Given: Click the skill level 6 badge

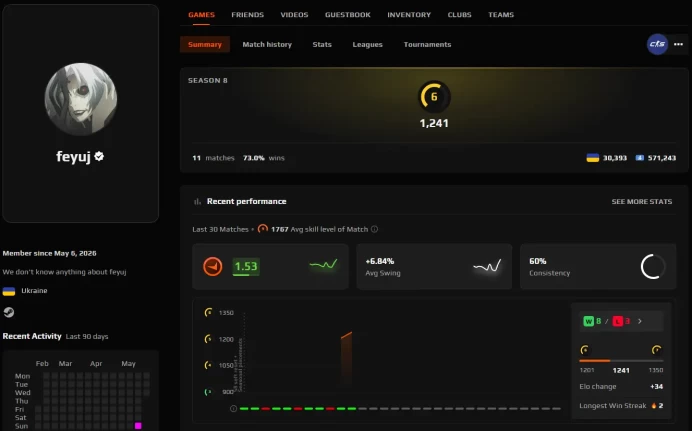Looking at the screenshot, I should click(x=434, y=96).
